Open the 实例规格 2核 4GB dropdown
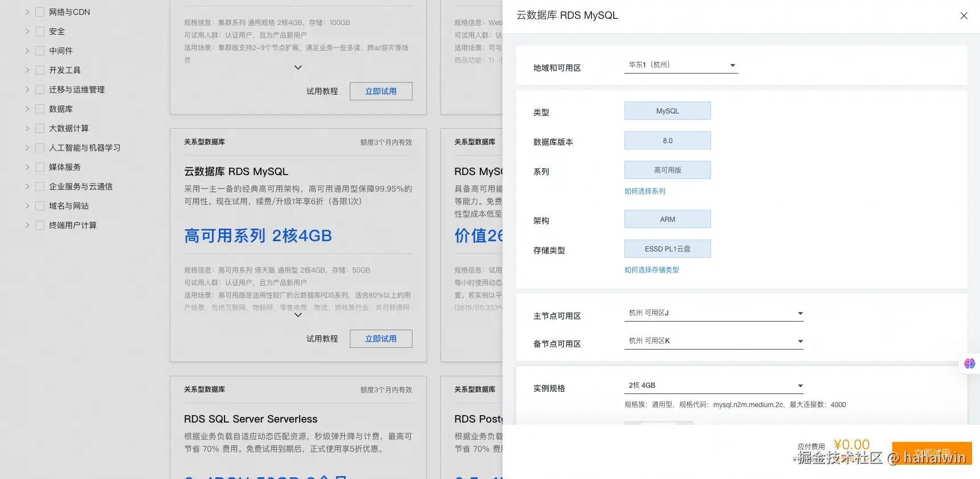 (714, 385)
